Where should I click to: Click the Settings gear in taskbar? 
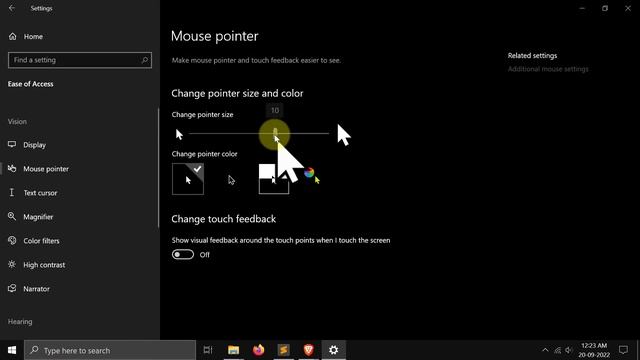point(333,350)
